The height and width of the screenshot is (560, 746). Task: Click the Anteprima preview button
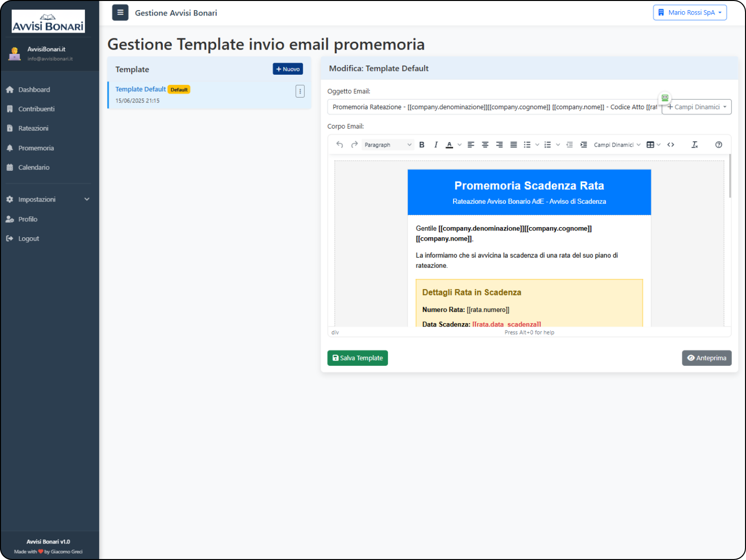click(707, 358)
